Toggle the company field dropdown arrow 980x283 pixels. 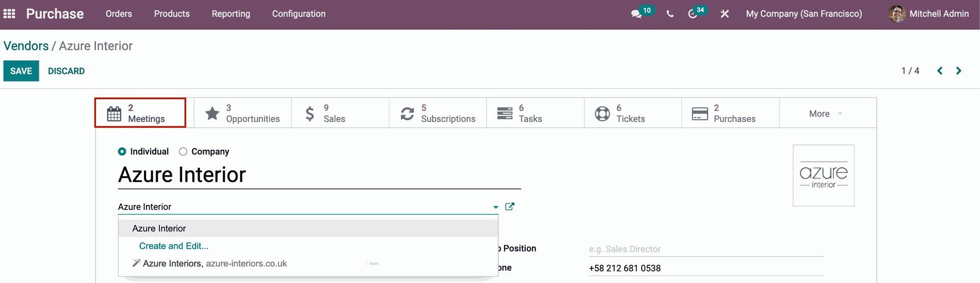coord(496,207)
